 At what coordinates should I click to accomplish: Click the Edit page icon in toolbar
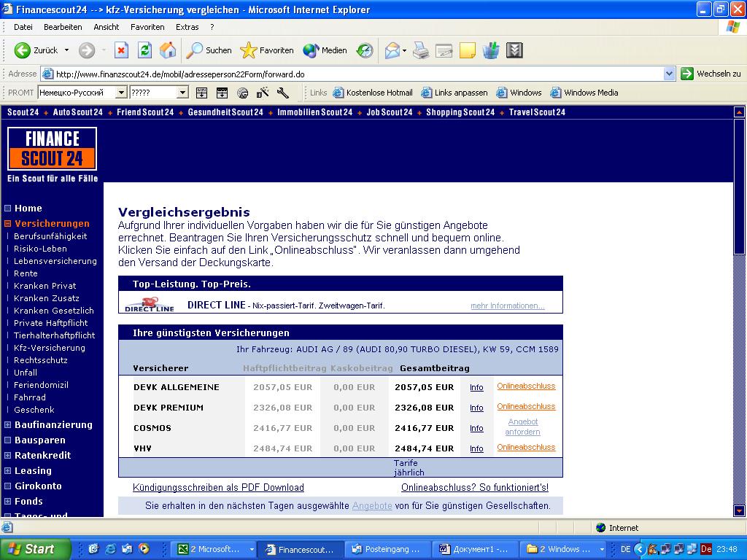click(x=444, y=50)
